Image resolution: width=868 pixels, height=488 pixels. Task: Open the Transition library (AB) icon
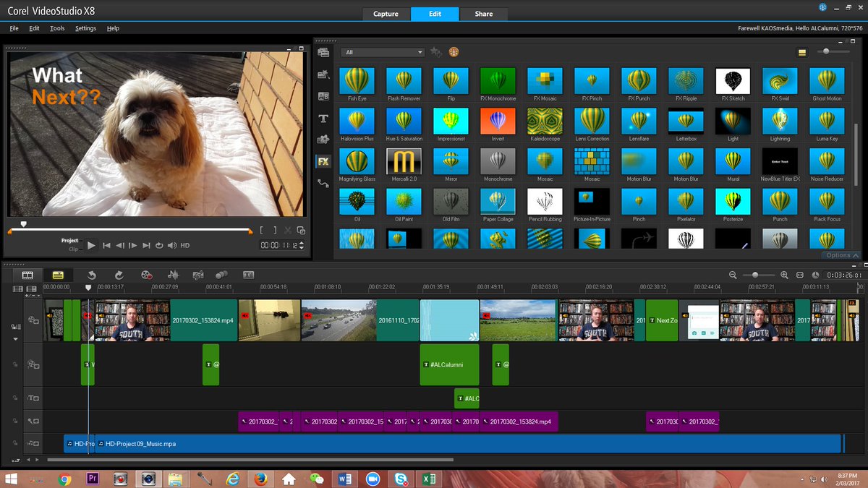[x=323, y=96]
